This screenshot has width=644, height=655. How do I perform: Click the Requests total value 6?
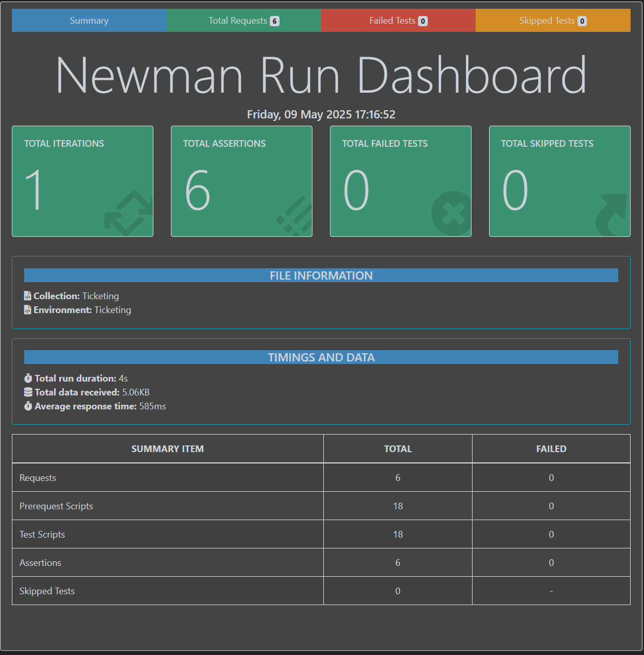pos(398,478)
